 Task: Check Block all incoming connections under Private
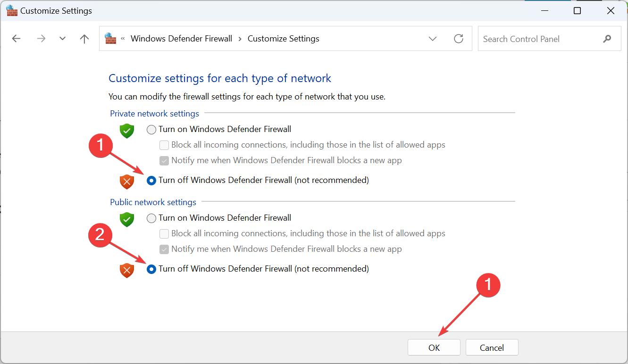coord(164,145)
